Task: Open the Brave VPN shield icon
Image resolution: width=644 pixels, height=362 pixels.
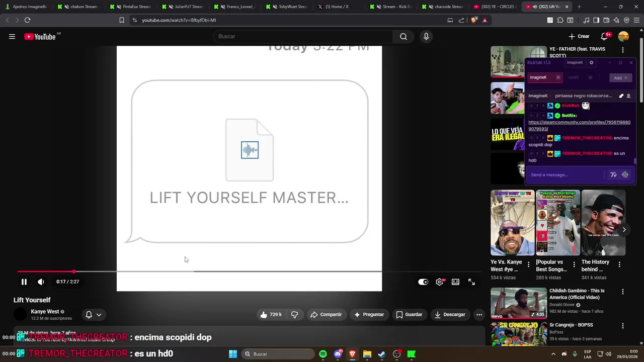Action: click(626, 20)
